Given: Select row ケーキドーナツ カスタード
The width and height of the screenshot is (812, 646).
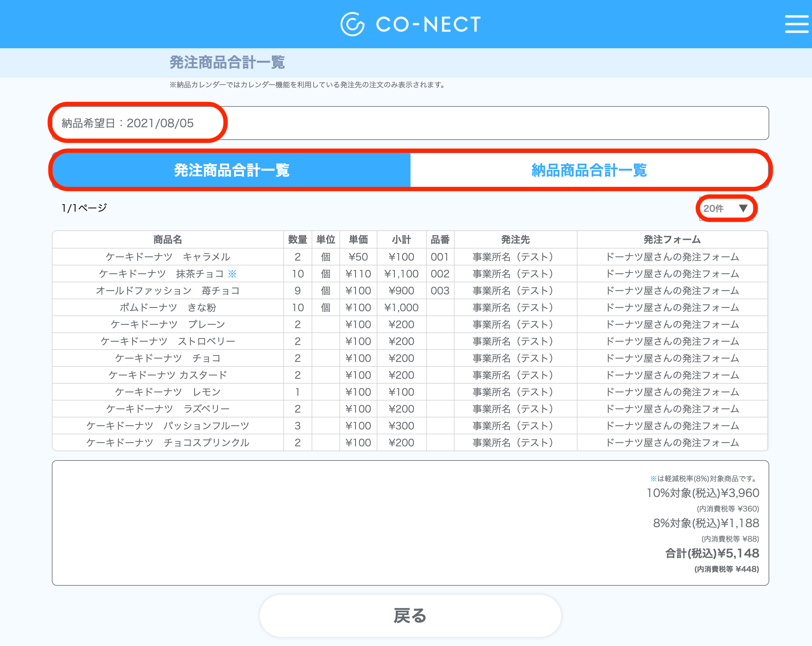Looking at the screenshot, I should (x=410, y=375).
